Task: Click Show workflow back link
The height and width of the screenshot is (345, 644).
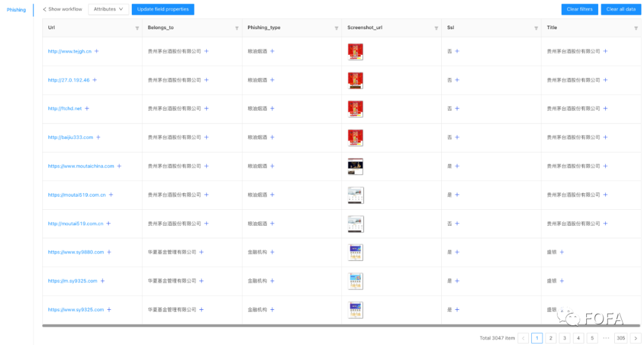Action: click(63, 9)
